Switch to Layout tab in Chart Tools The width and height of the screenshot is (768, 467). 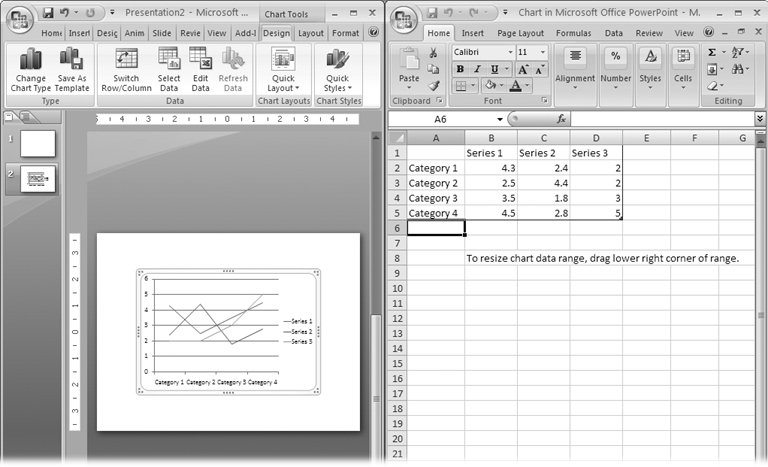(311, 33)
